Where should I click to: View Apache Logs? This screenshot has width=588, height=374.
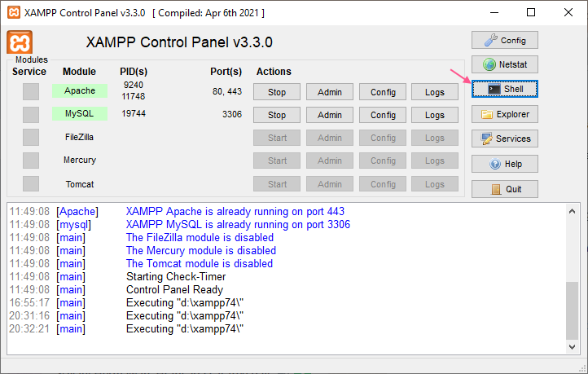435,92
